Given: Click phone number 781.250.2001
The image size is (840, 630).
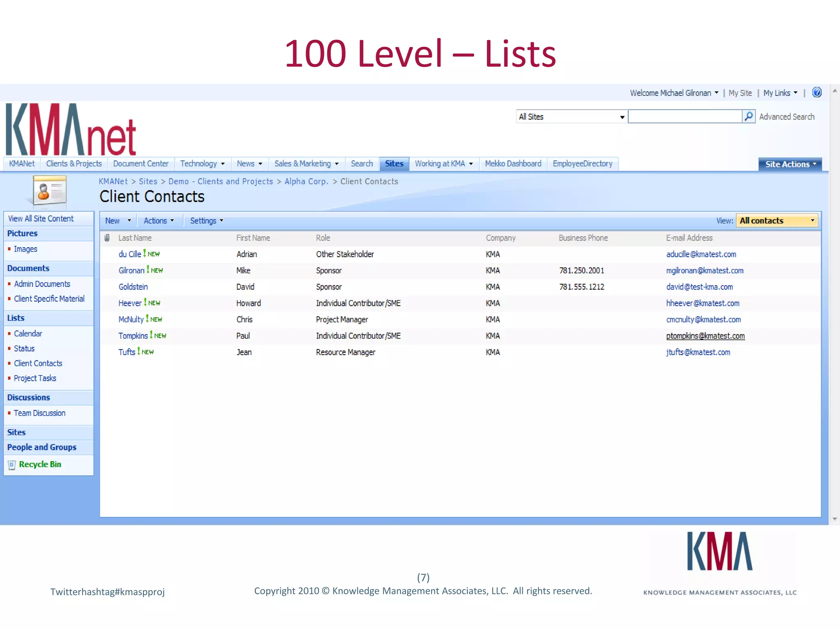Looking at the screenshot, I should 582,271.
